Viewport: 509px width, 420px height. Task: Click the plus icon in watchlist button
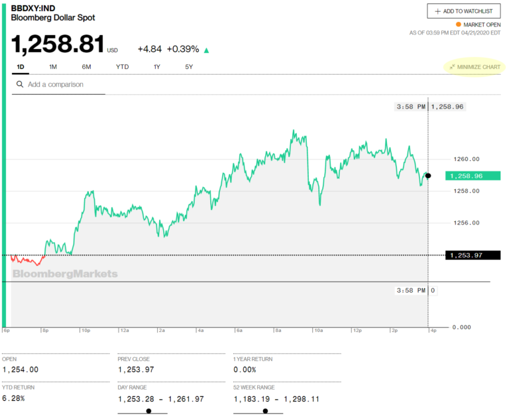[437, 11]
